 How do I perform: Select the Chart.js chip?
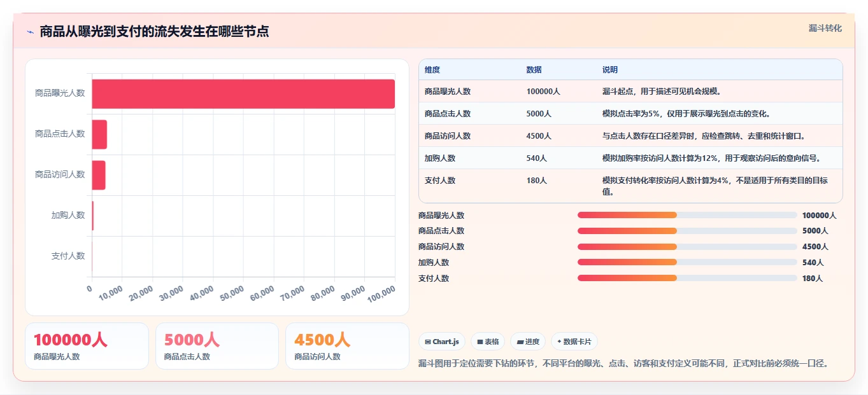point(442,342)
